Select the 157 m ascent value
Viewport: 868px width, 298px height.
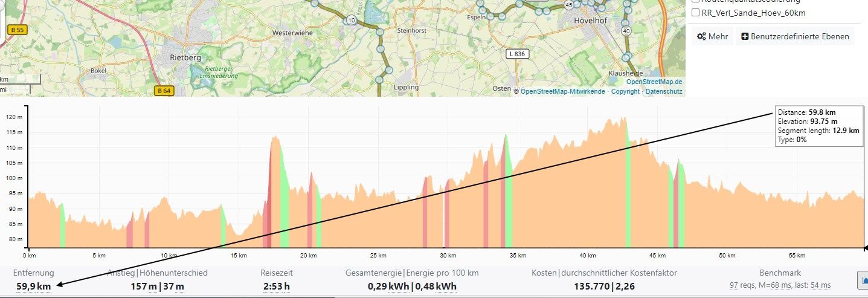[x=143, y=286]
